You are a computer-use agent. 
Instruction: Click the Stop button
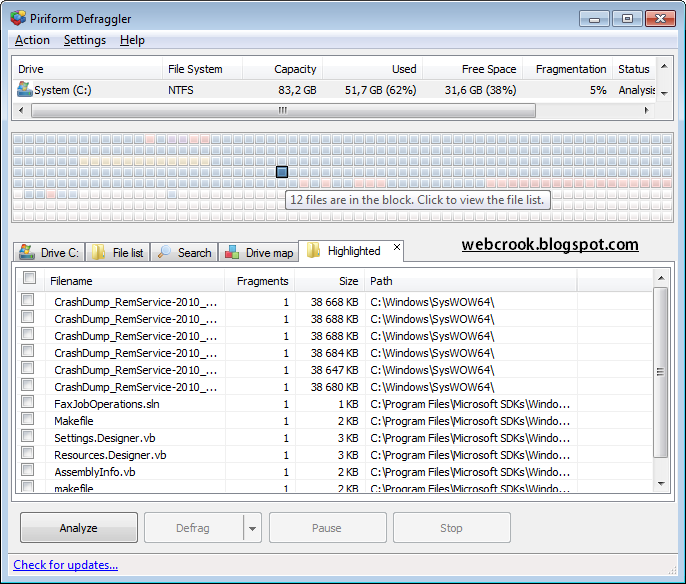click(x=452, y=528)
